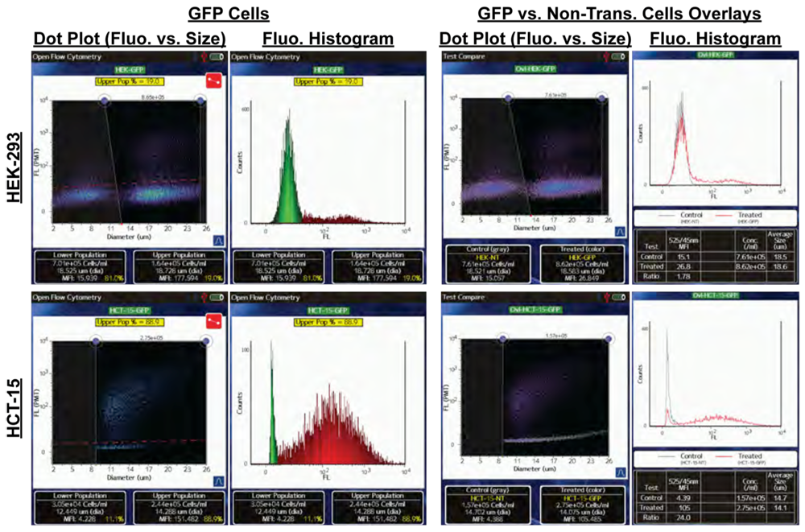Image resolution: width=805 pixels, height=532 pixels.
Task: Grab right gate handle on Ovl-HEK-GFP plot
Action: [602, 98]
